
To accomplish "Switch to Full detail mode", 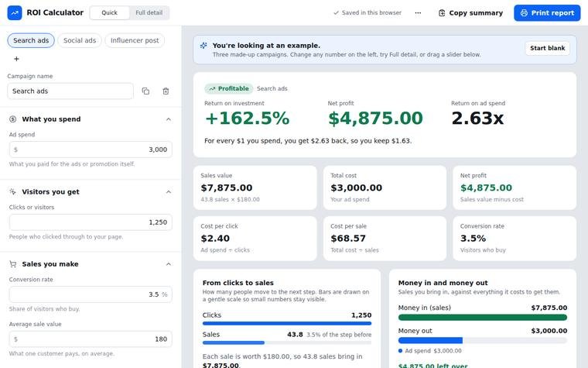I will [149, 12].
